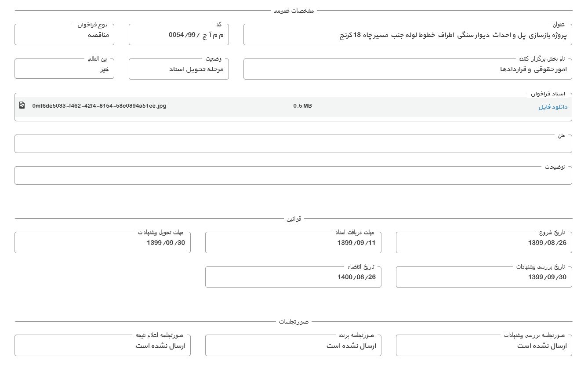Click the قوانین section heading

click(294, 219)
